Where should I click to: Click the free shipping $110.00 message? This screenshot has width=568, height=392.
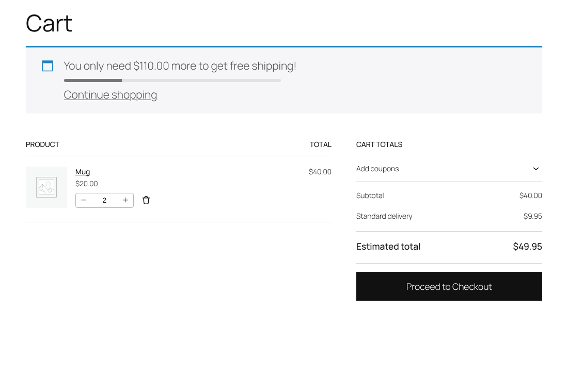(x=180, y=66)
